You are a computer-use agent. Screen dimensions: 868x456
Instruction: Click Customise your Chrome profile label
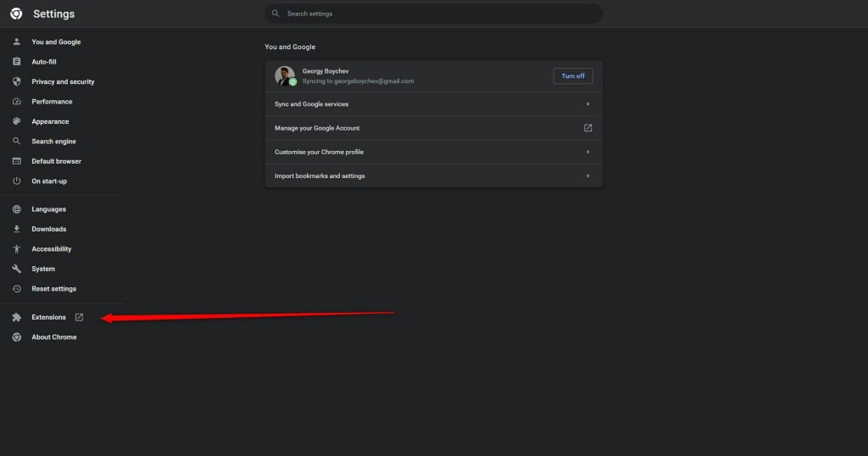tap(319, 152)
